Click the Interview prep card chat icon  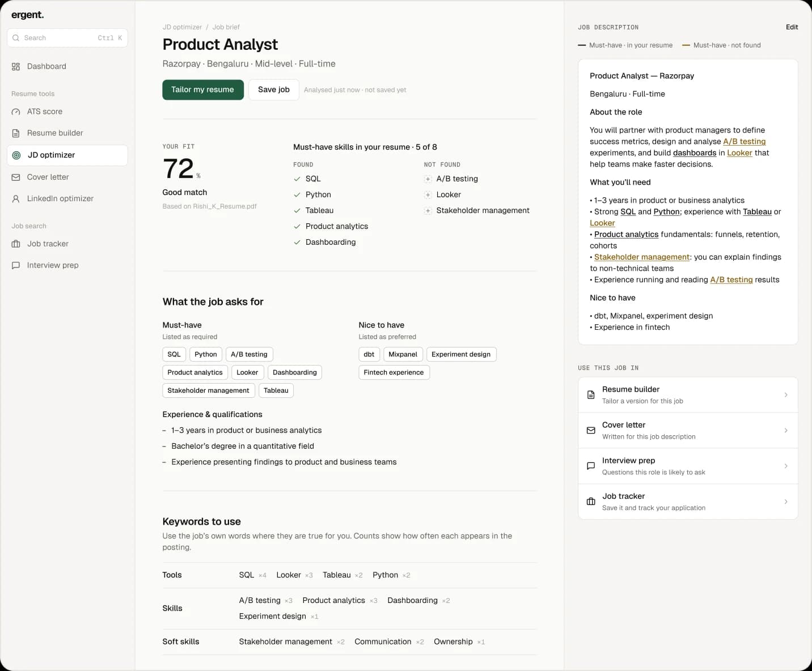591,466
